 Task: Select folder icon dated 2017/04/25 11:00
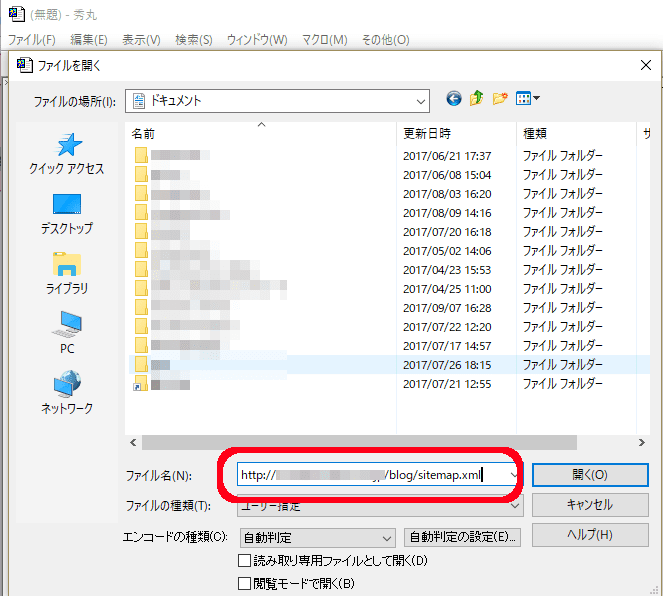pyautogui.click(x=141, y=288)
